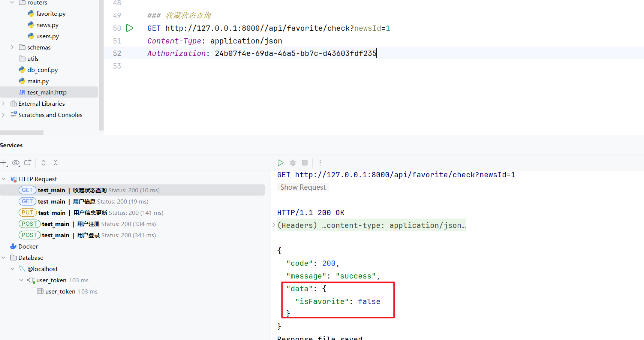644x340 pixels.
Task: Expand the response Headers section
Action: point(274,225)
